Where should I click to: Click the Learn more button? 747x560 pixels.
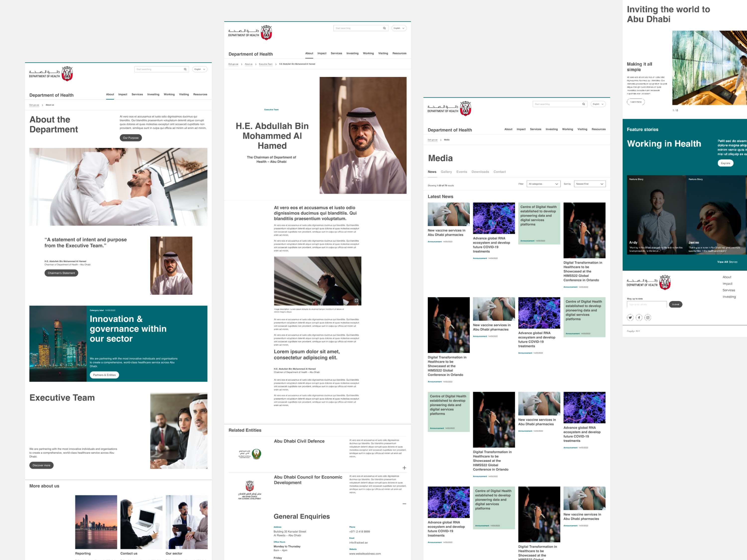(636, 102)
